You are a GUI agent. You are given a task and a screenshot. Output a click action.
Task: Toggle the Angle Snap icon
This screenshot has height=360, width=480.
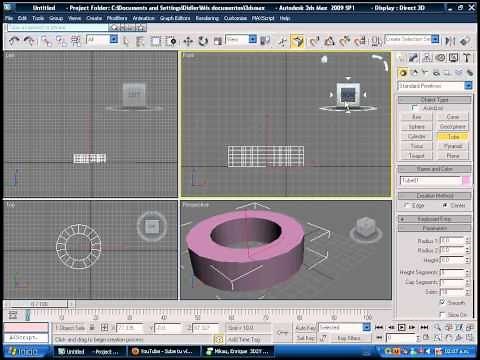click(330, 41)
